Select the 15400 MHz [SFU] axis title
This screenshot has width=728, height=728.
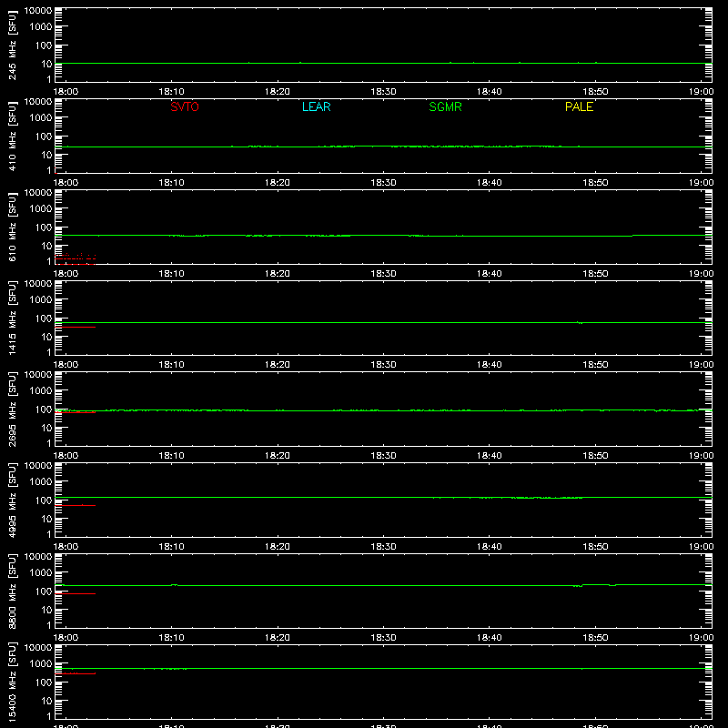coord(12,682)
